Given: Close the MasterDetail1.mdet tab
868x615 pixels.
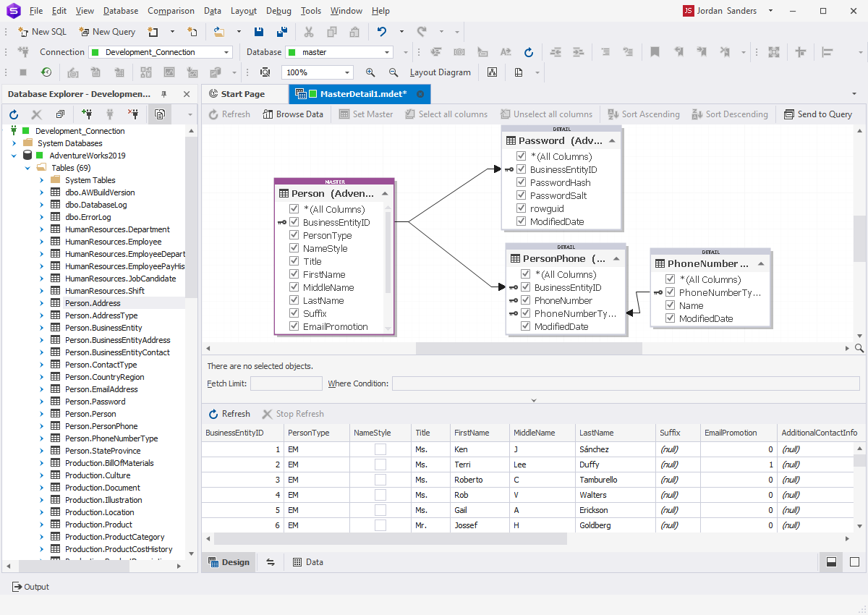Looking at the screenshot, I should (420, 94).
